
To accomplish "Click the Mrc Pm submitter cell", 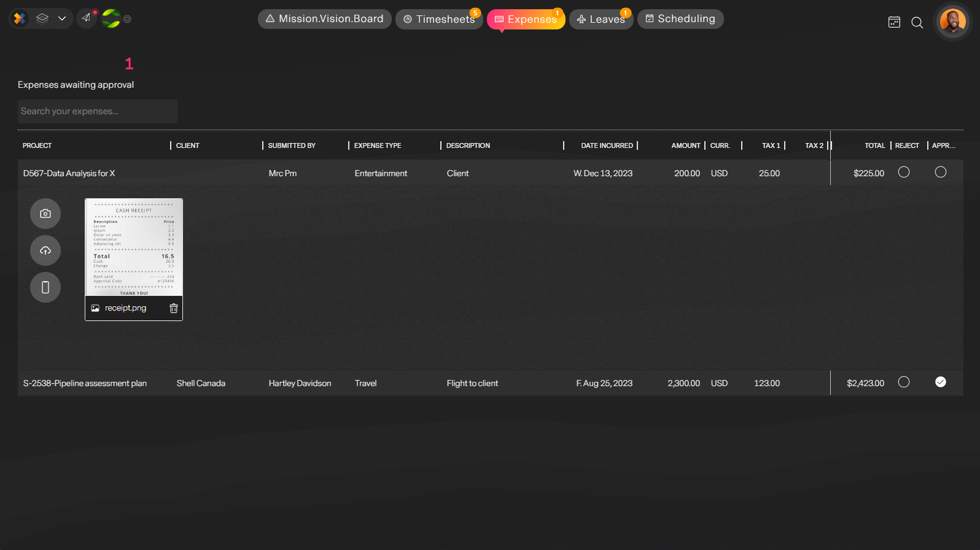I will pos(282,173).
